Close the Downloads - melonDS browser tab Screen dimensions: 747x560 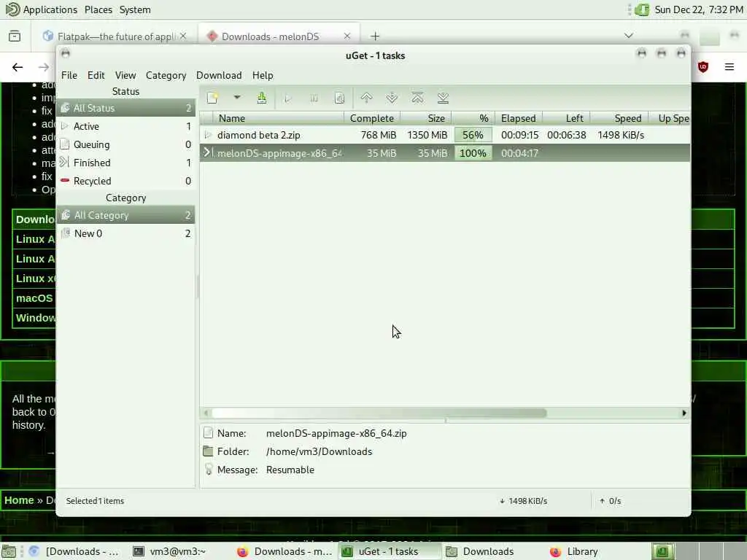click(x=347, y=36)
